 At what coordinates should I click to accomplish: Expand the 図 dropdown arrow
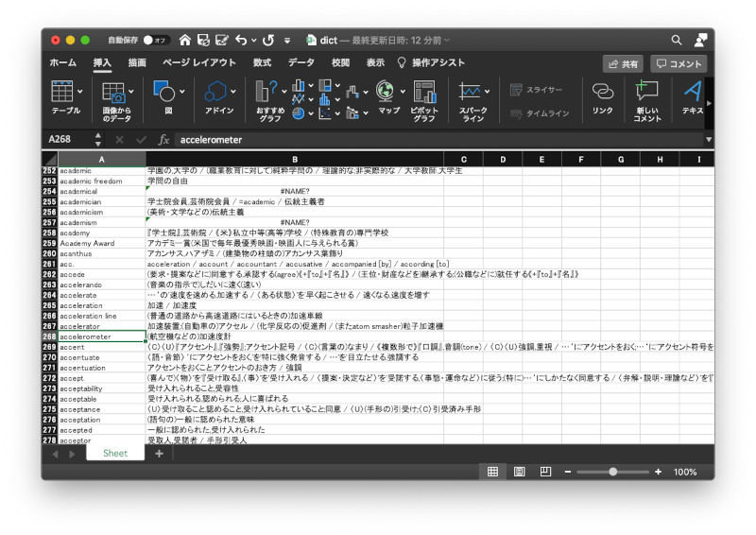coord(182,91)
